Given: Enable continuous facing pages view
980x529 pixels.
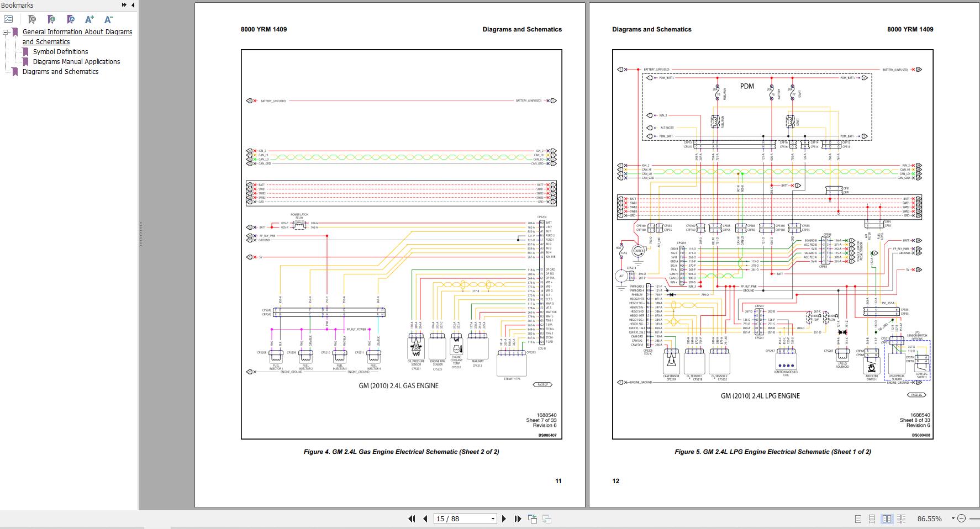Looking at the screenshot, I should point(902,519).
